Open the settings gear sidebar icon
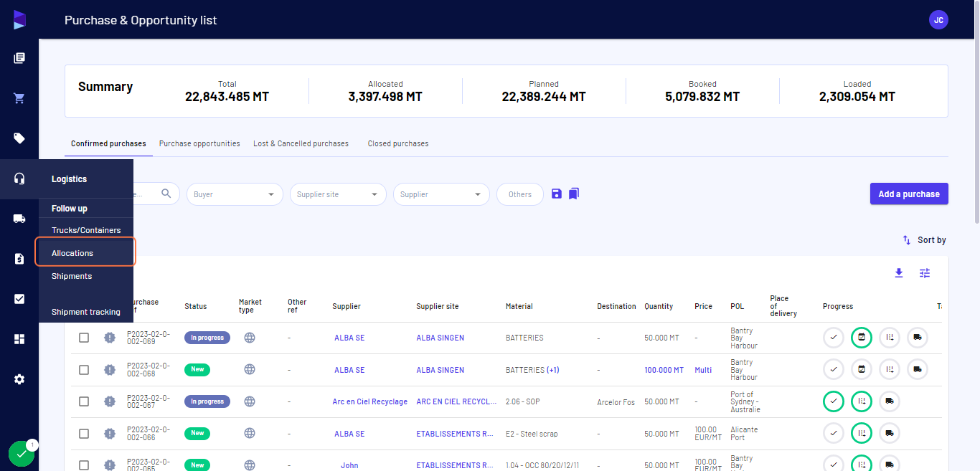980x471 pixels. [19, 379]
